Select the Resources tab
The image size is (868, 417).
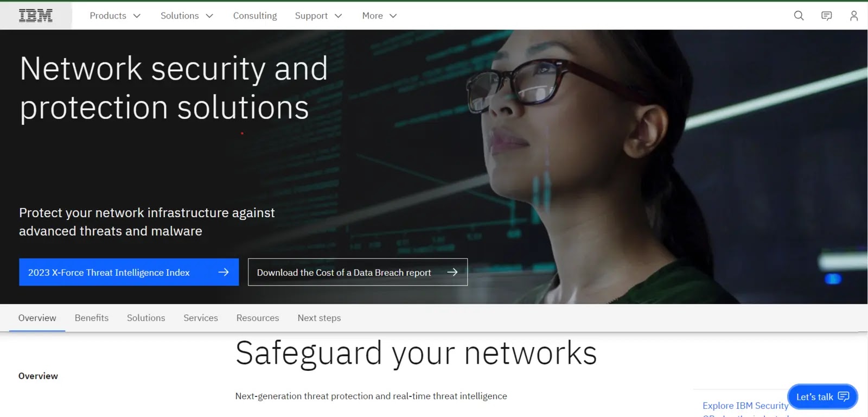point(258,318)
